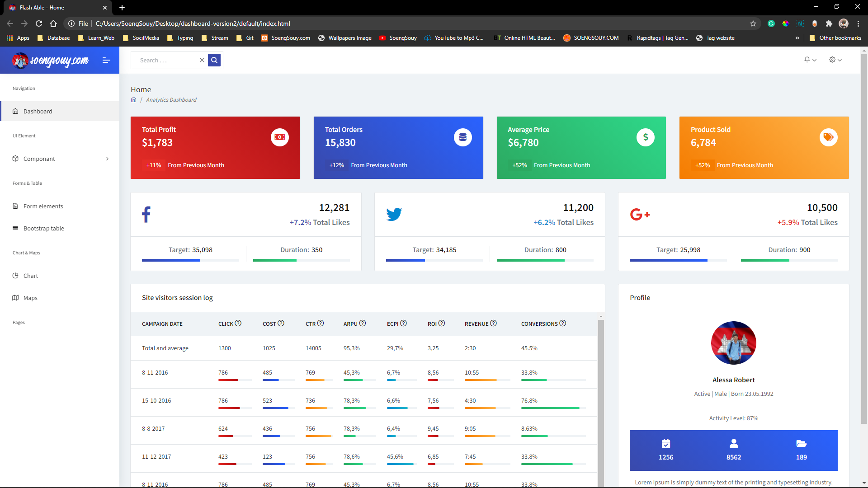Open the Learn_Web bookmarks folder
This screenshot has height=488, width=868.
tap(100, 38)
